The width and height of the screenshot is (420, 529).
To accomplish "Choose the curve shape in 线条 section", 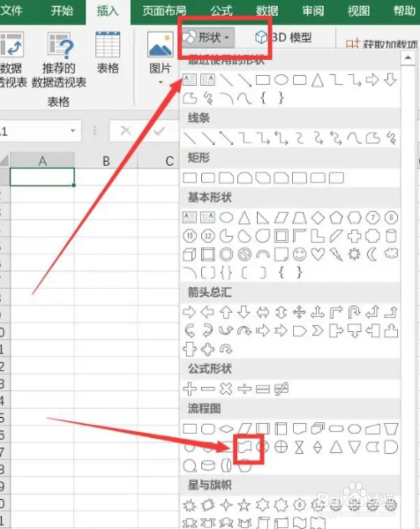I will click(355, 138).
